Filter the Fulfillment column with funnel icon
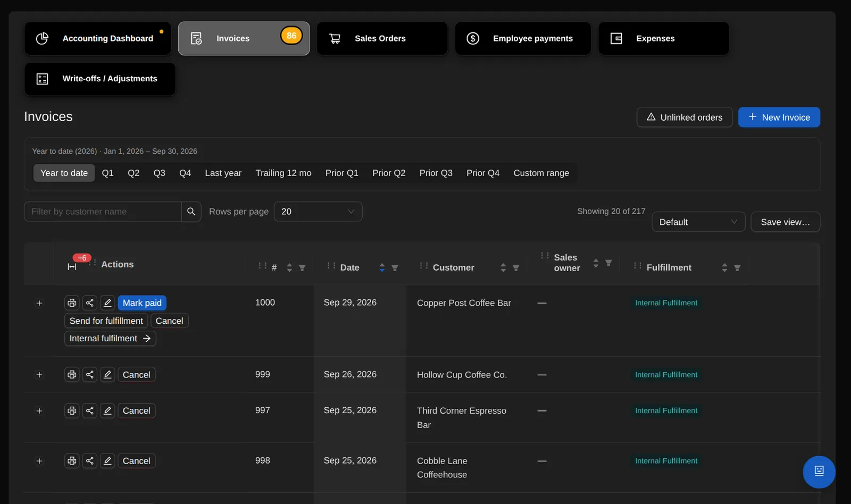This screenshot has width=851, height=504. click(737, 268)
